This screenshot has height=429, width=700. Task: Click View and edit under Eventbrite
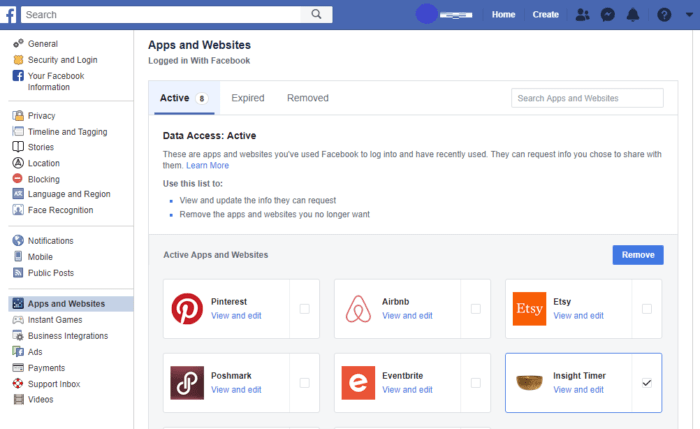407,390
